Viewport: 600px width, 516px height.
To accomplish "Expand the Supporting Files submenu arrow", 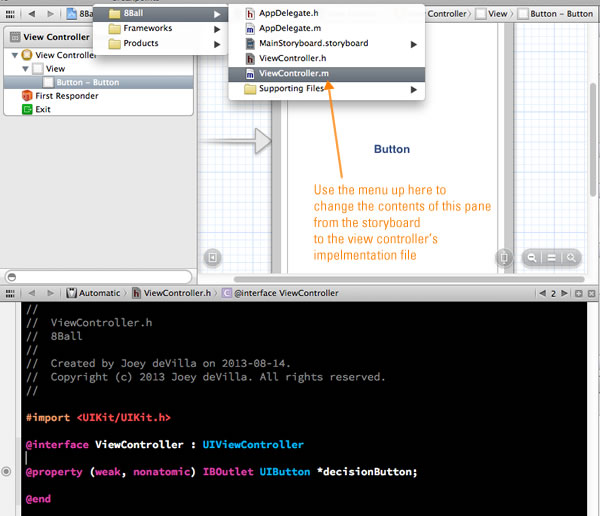I will coord(414,90).
